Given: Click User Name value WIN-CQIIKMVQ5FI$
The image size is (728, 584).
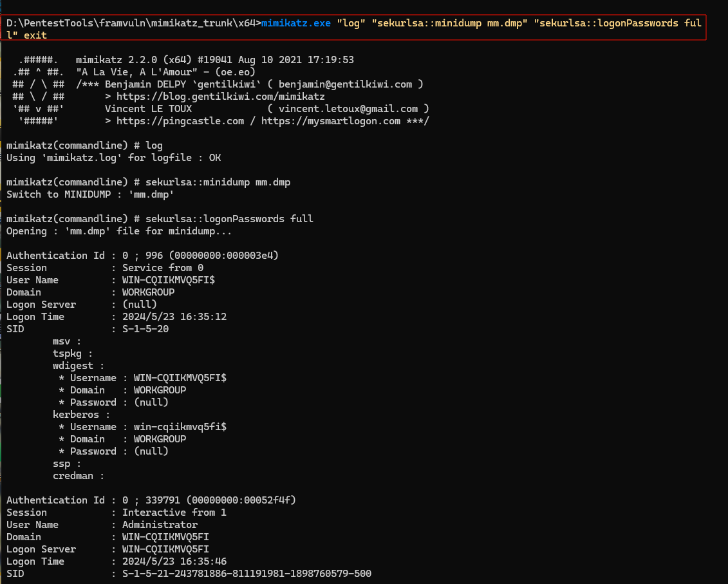Looking at the screenshot, I should pos(169,279).
